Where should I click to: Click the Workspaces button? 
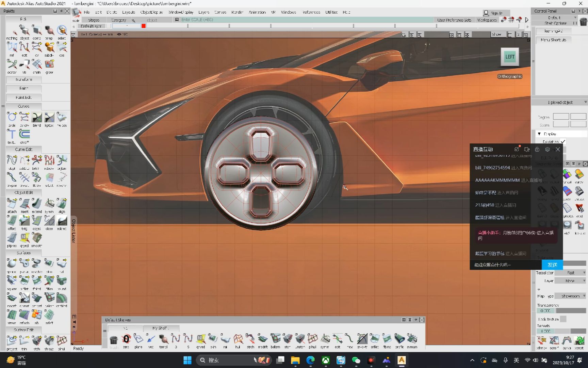tap(487, 20)
